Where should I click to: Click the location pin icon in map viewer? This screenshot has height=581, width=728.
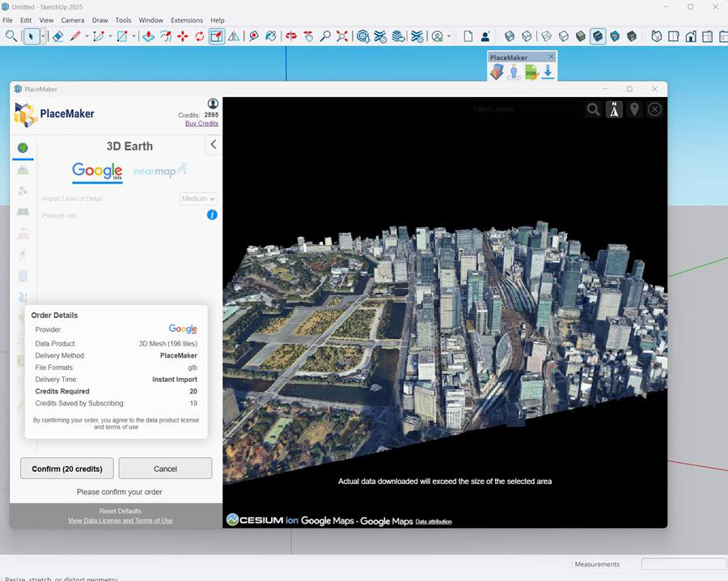tap(634, 109)
